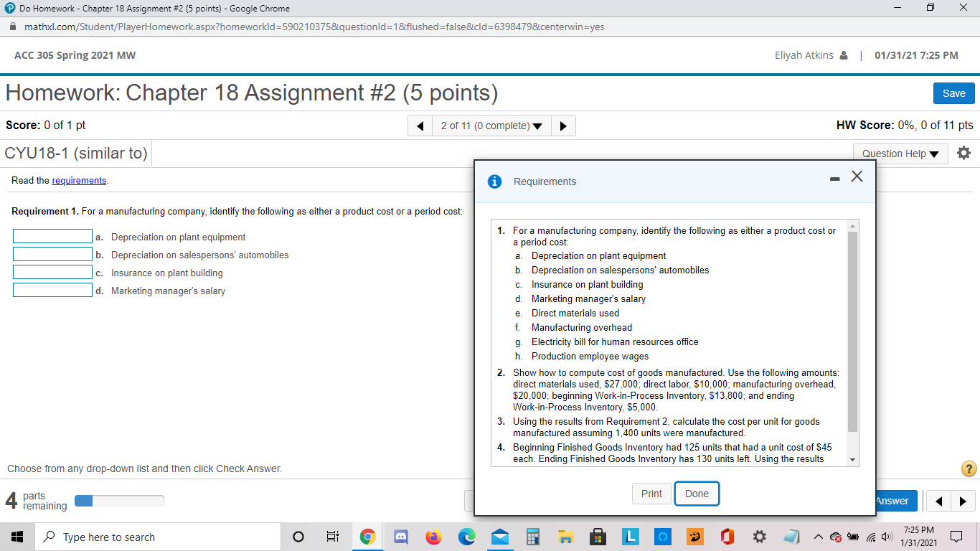Open Calculator from the taskbar
This screenshot has height=551, width=980.
pyautogui.click(x=532, y=536)
